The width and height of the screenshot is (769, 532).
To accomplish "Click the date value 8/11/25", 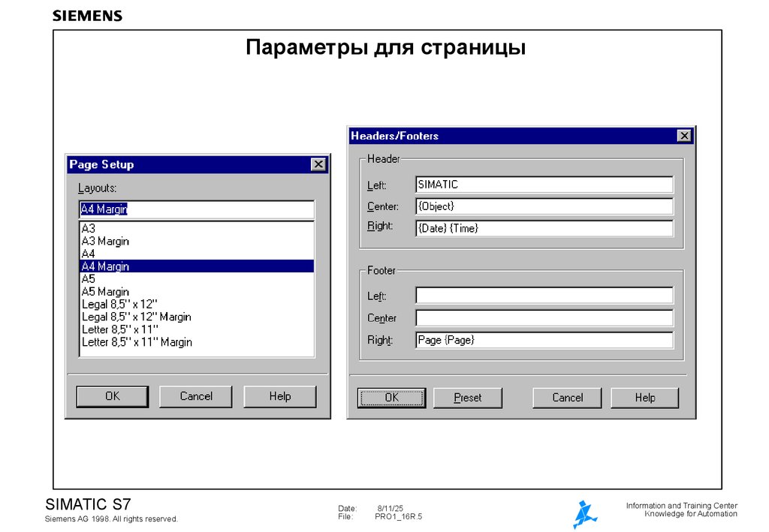I will [390, 509].
